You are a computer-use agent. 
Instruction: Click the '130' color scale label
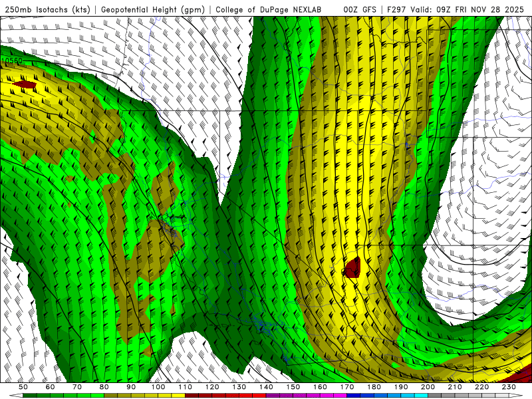click(x=239, y=387)
